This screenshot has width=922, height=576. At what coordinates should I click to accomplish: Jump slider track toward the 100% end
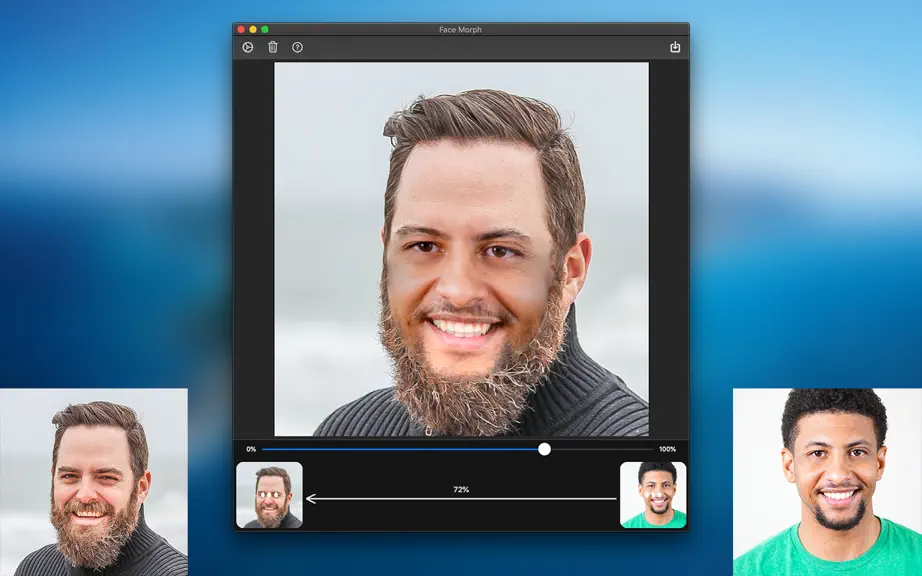[x=647, y=449]
